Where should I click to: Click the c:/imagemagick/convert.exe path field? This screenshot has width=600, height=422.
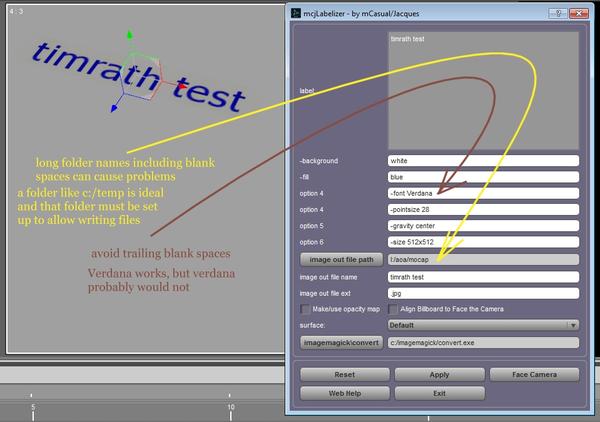click(483, 342)
